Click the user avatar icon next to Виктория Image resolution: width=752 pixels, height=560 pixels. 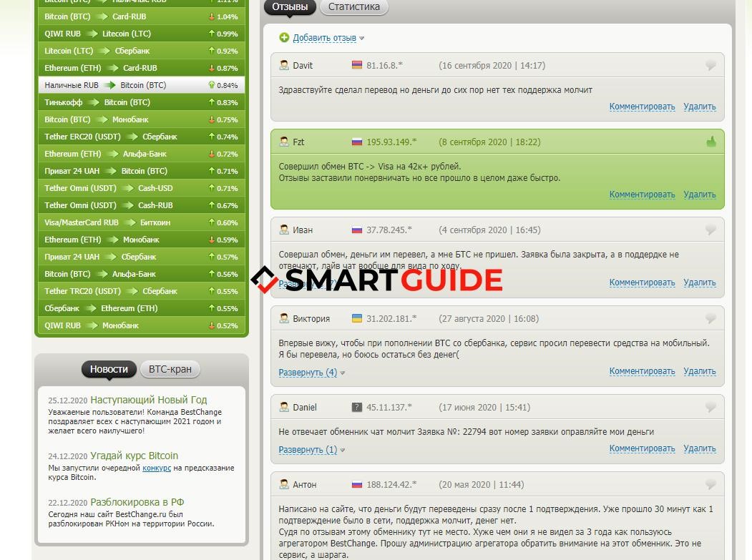pos(284,318)
